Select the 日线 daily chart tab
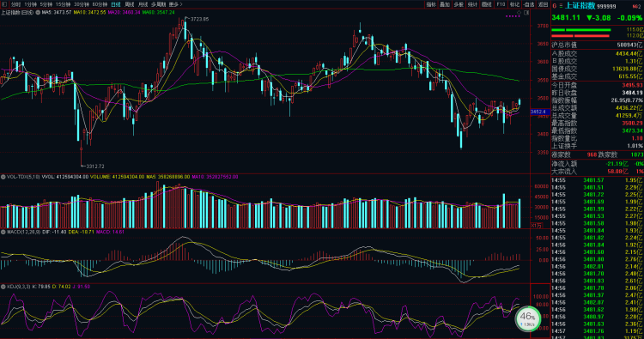The width and height of the screenshot is (644, 339). (116, 4)
